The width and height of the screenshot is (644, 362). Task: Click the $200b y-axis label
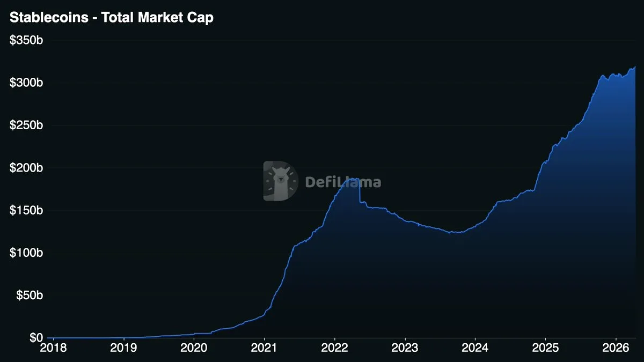26,168
